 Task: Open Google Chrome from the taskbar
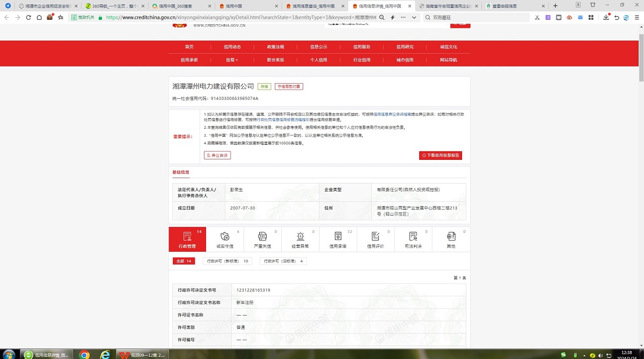pos(84,354)
